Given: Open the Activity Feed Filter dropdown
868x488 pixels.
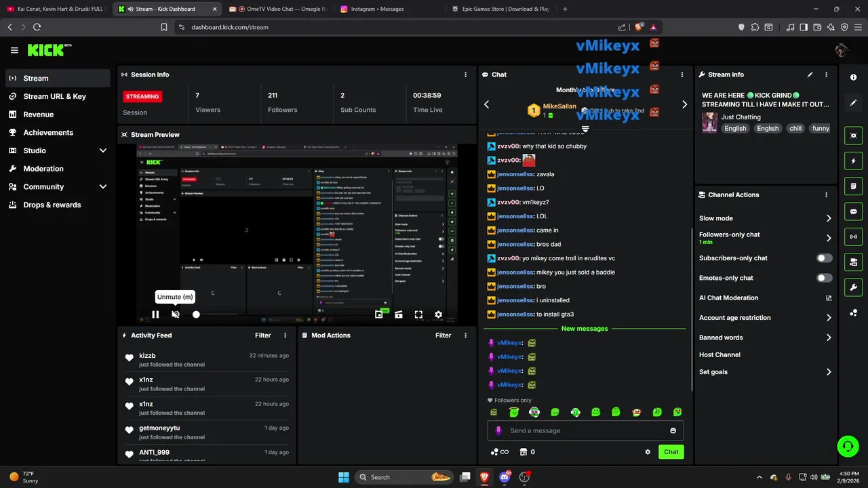Looking at the screenshot, I should coord(263,335).
